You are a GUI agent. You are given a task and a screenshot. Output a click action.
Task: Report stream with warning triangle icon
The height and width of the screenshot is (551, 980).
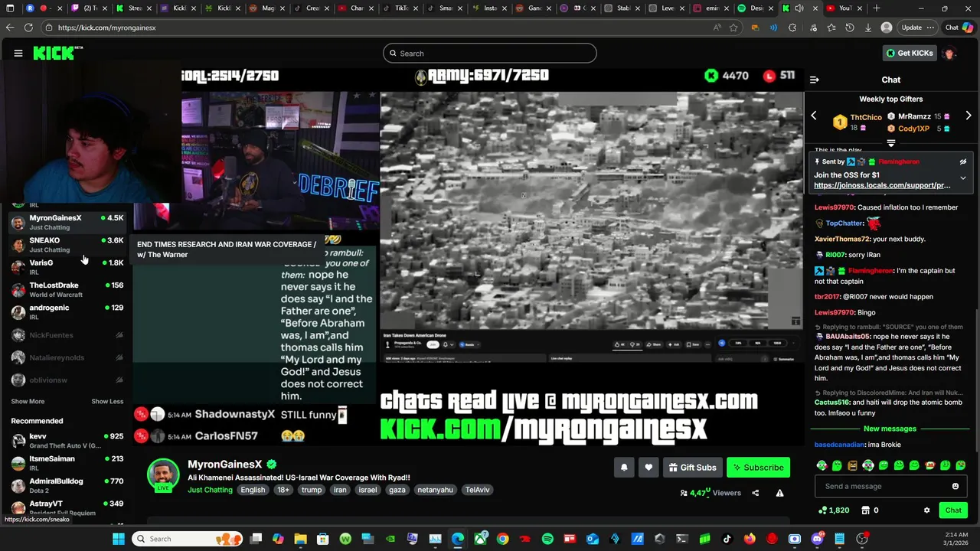tap(779, 493)
